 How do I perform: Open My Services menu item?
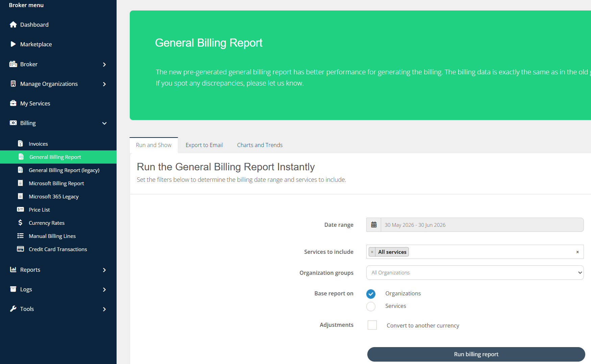[35, 103]
